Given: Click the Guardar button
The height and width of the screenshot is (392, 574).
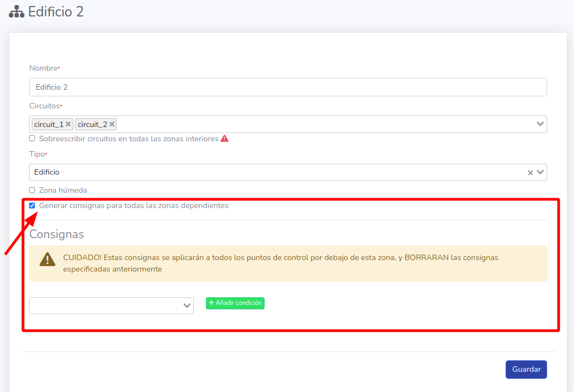Looking at the screenshot, I should pos(526,370).
